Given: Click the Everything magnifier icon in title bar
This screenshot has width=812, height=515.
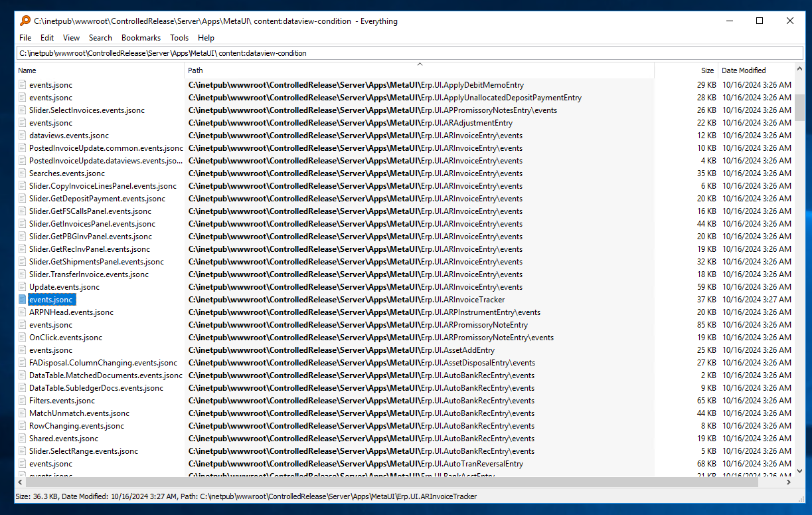Looking at the screenshot, I should pyautogui.click(x=25, y=21).
